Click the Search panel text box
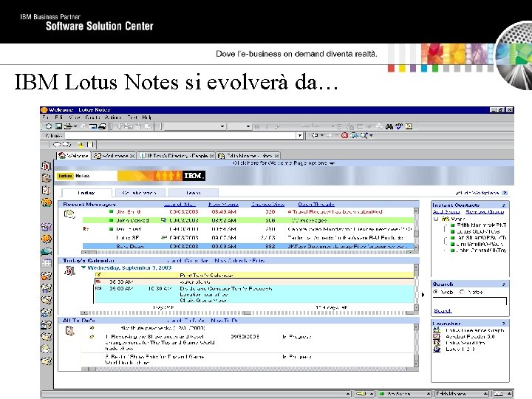 (x=470, y=301)
